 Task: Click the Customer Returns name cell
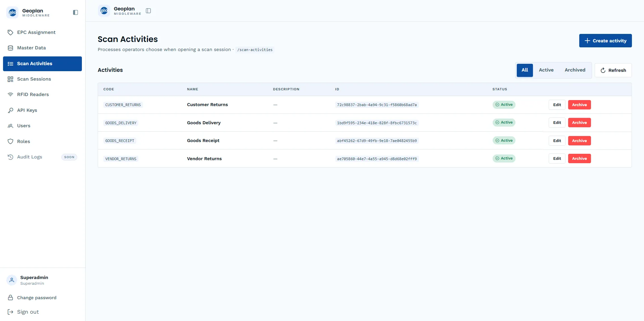(x=207, y=105)
